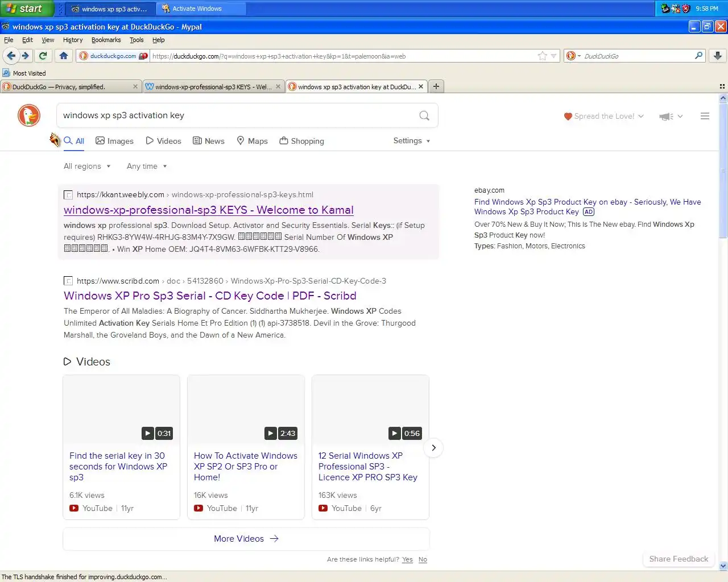
Task: Open the File menu
Action: [9, 40]
